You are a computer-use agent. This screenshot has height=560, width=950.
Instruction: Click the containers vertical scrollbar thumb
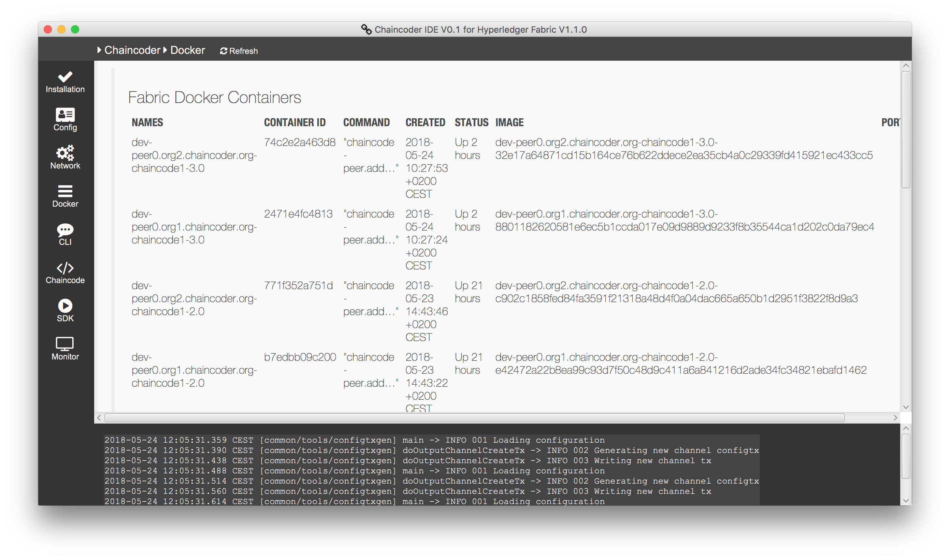(906, 130)
